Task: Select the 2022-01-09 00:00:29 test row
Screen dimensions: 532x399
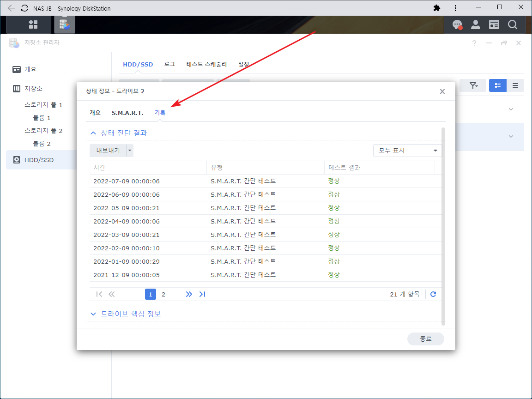Action: (266, 261)
